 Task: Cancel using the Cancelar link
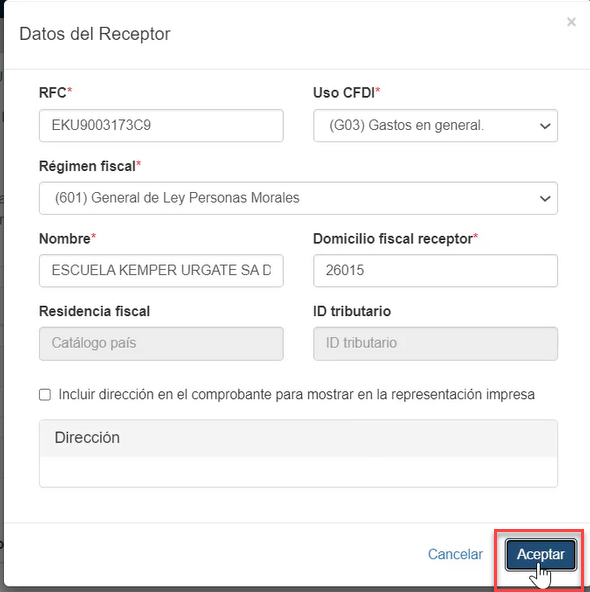pyautogui.click(x=455, y=554)
